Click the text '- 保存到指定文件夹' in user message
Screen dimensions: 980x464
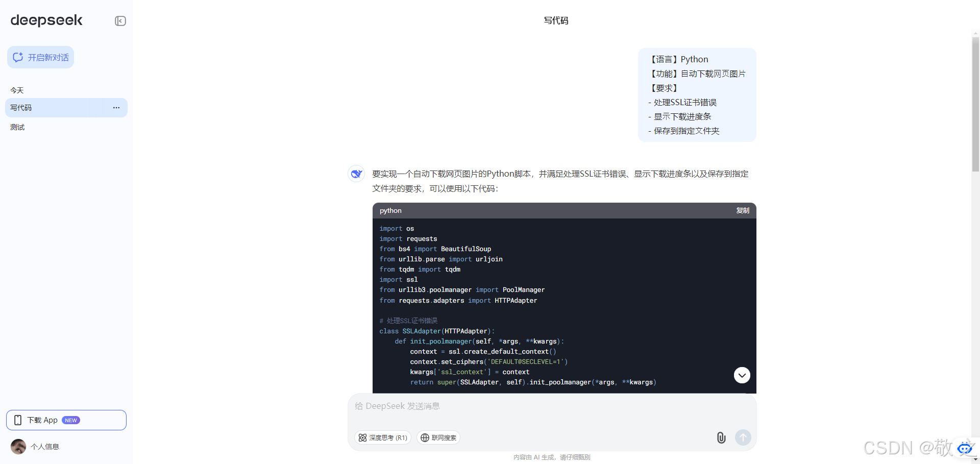tap(684, 131)
